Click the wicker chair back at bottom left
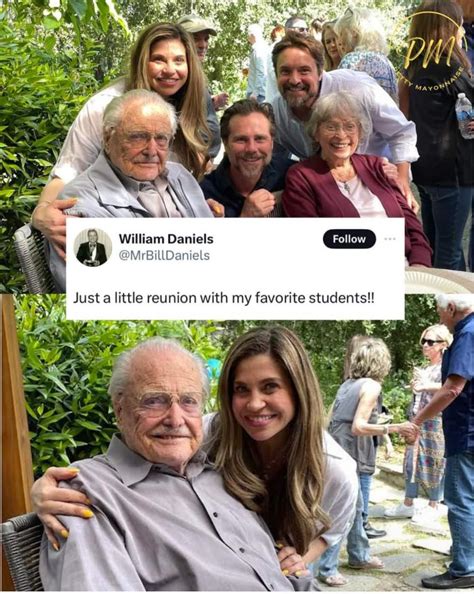 21,551
